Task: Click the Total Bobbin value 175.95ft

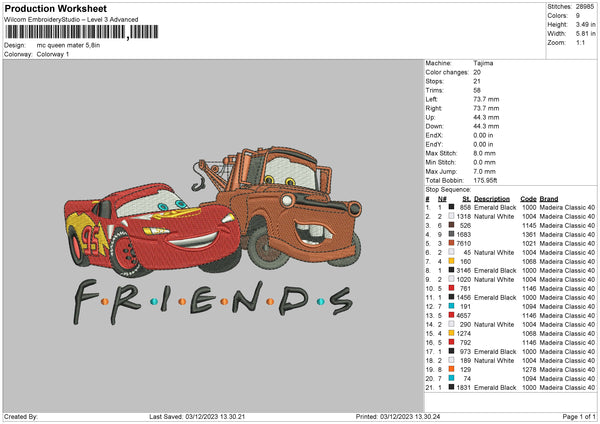Action: click(x=485, y=181)
